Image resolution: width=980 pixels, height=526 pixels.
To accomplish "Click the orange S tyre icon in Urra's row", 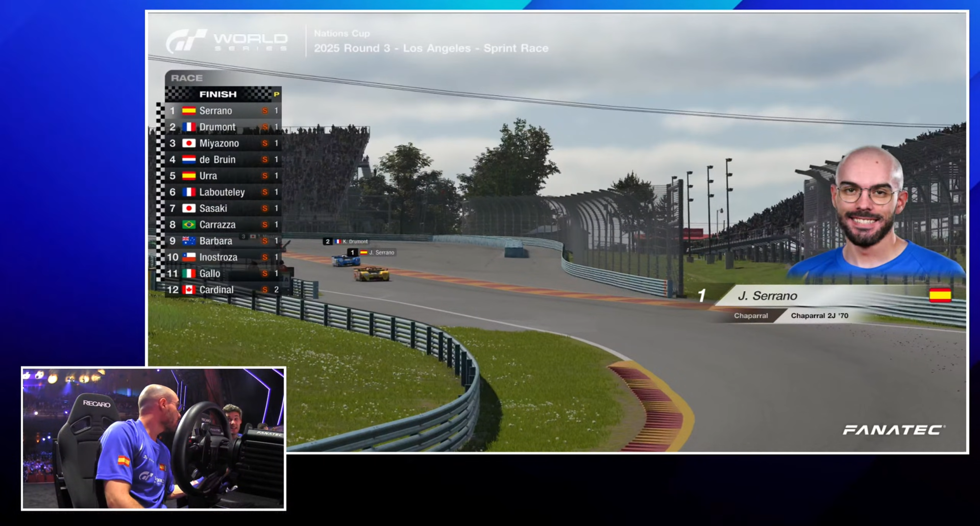I will tap(265, 175).
